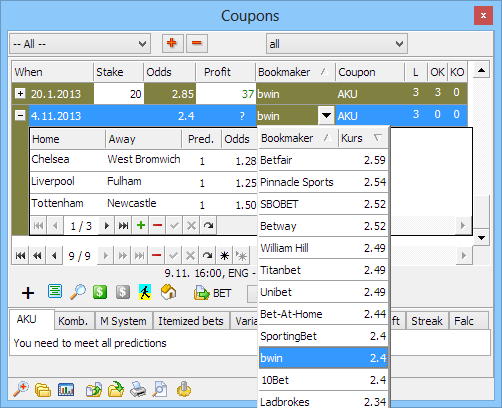This screenshot has height=408, width=502.
Task: Go to previous coupon in coupon navigator
Action: coord(54,256)
